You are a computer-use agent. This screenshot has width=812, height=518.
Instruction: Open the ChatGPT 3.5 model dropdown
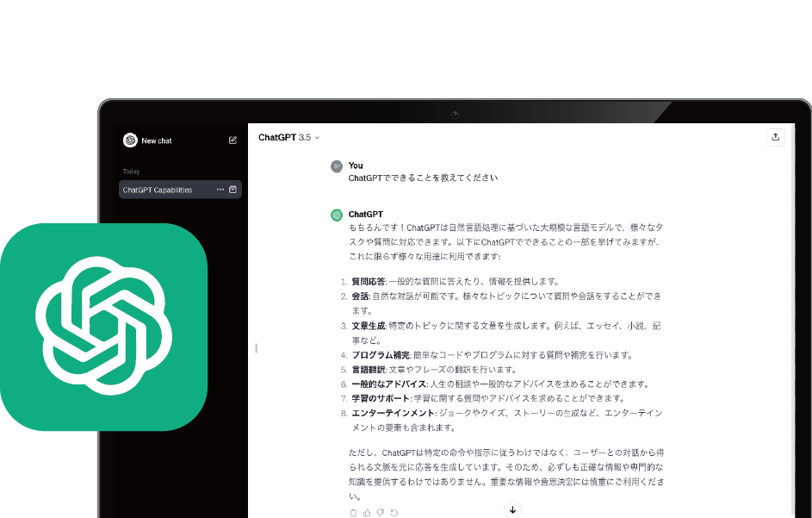(x=289, y=137)
